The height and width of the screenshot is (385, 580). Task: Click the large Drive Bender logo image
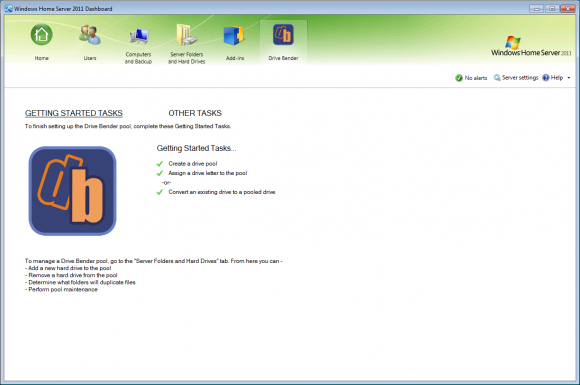click(72, 191)
